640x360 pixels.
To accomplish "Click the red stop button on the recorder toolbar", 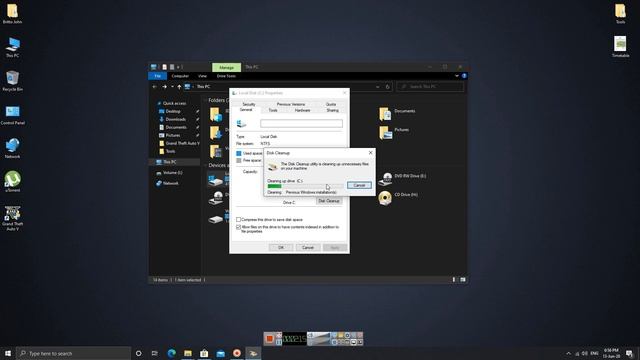I will point(269,338).
